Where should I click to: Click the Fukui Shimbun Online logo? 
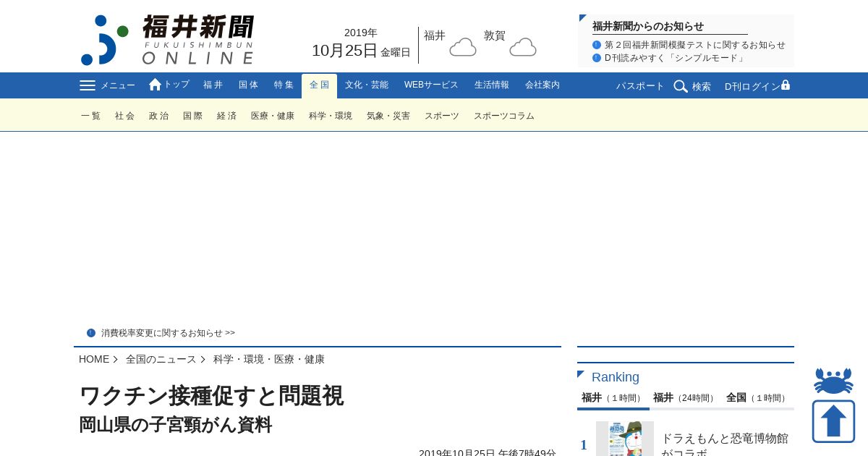click(x=167, y=40)
